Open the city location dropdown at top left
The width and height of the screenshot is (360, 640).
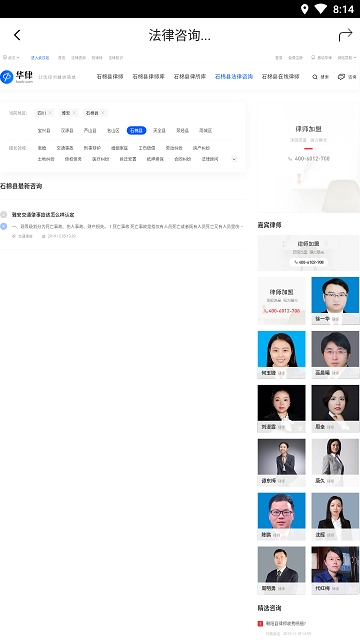(x=11, y=58)
